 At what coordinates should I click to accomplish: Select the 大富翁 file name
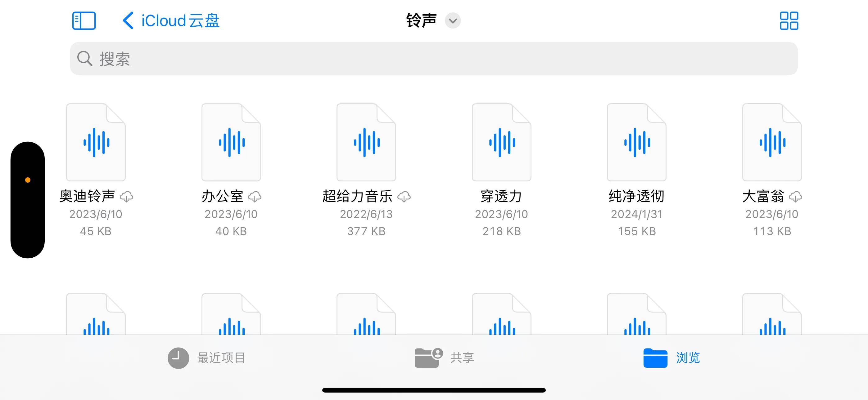pyautogui.click(x=763, y=196)
